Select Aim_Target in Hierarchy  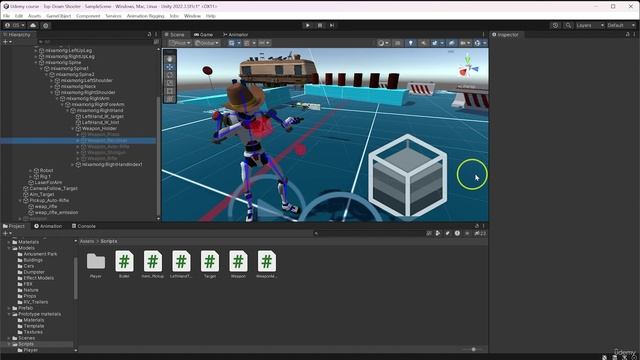tap(42, 194)
